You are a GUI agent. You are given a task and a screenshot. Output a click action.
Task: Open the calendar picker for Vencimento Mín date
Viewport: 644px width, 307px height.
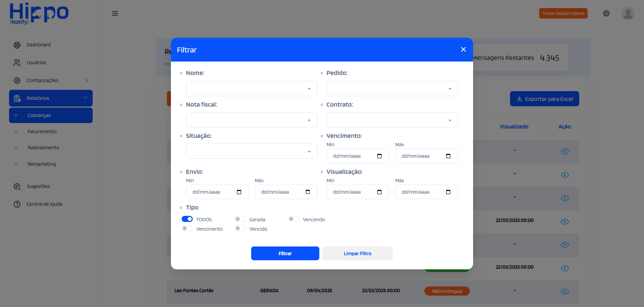coord(379,156)
